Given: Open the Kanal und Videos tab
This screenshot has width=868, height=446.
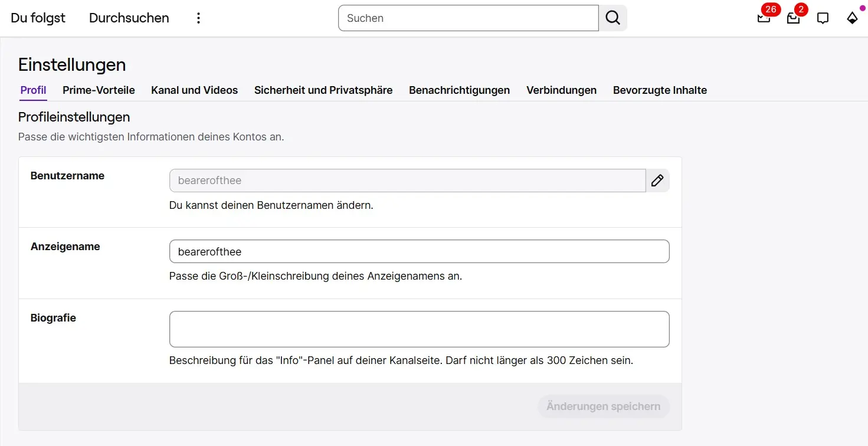Looking at the screenshot, I should [x=194, y=90].
